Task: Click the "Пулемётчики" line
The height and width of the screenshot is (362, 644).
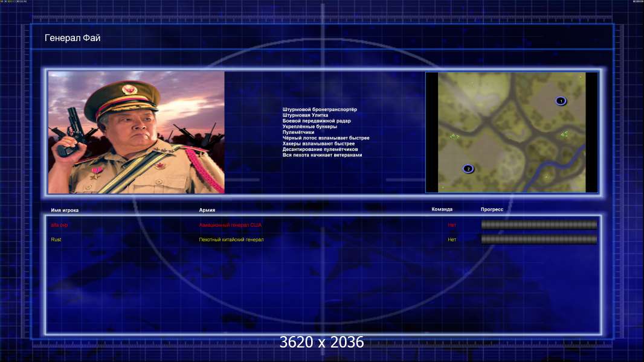Action: tap(298, 132)
